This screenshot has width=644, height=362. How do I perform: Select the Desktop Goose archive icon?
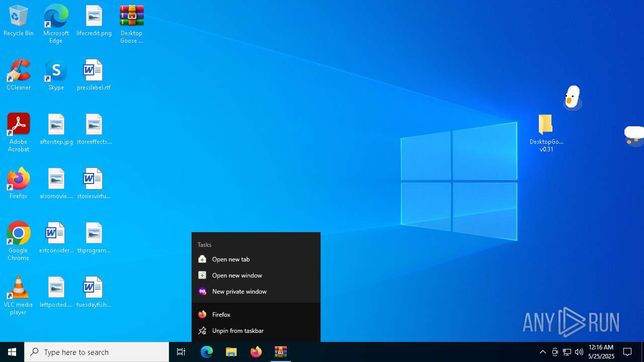[x=131, y=24]
